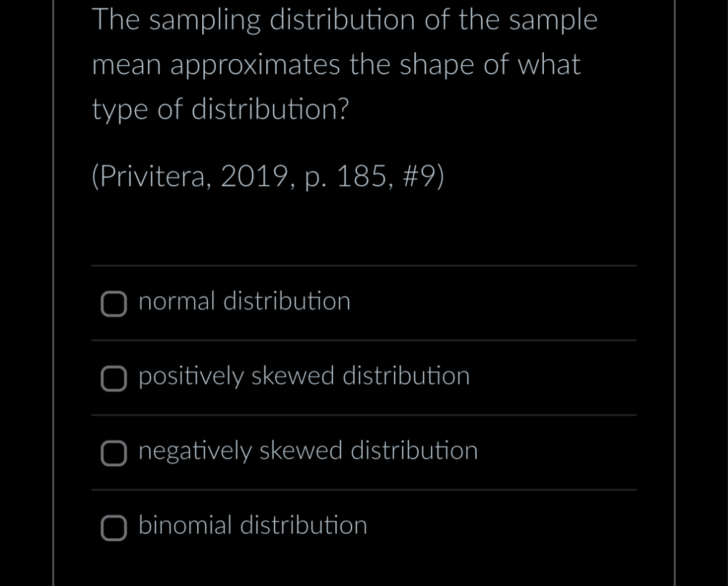Viewport: 728px width, 586px height.
Task: Click the Privitera 2019 citation text
Action: coord(268,176)
